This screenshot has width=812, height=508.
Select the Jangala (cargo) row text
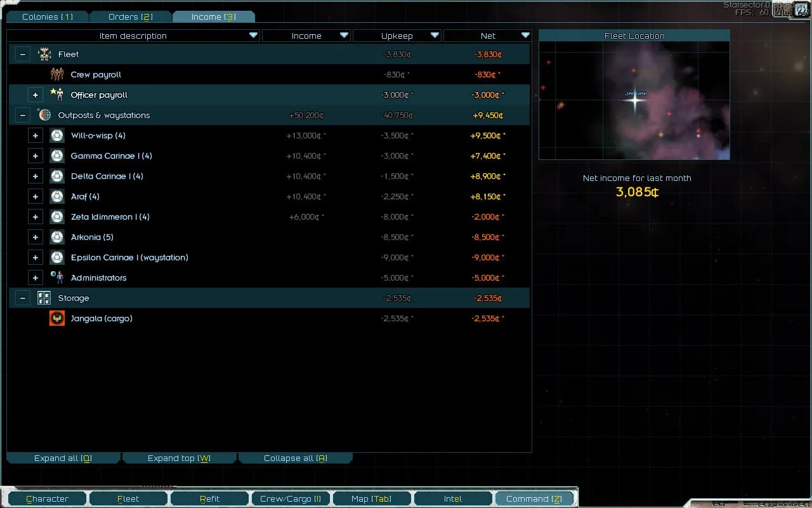(101, 318)
